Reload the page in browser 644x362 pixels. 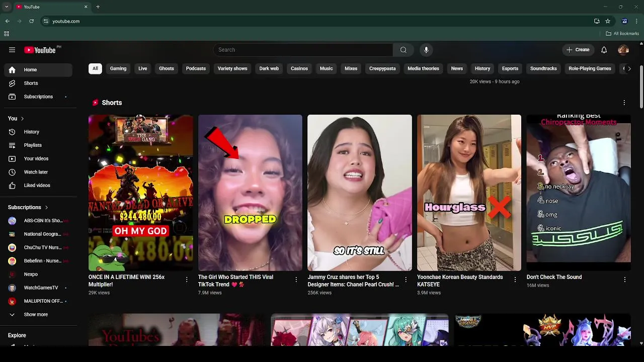[31, 21]
